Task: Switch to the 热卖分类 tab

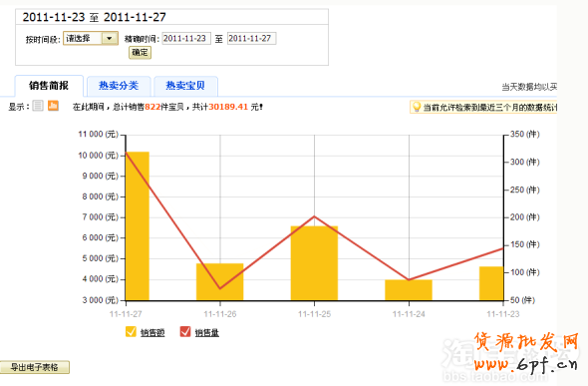Action: click(119, 86)
